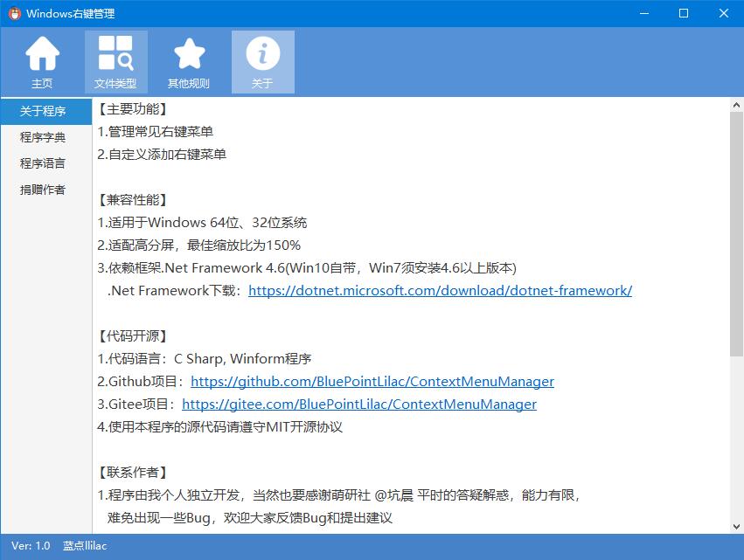Click the line 程序由我个人独立开发

click(x=339, y=495)
